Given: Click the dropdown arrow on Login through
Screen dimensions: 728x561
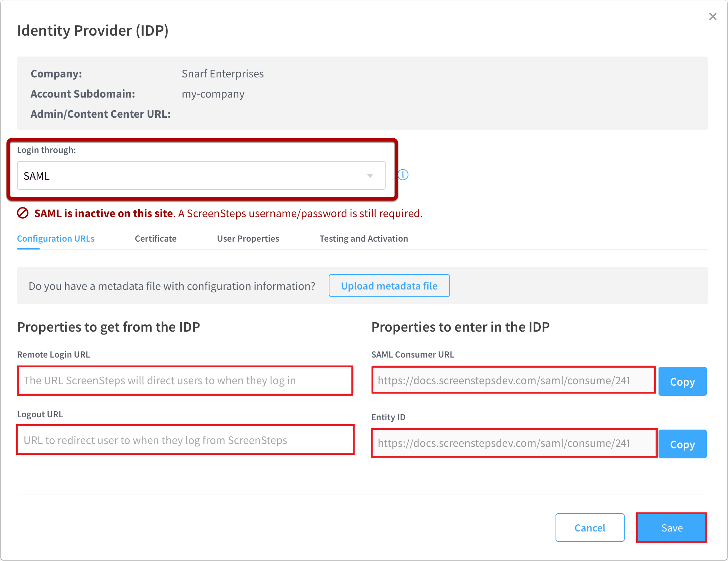Looking at the screenshot, I should (370, 176).
